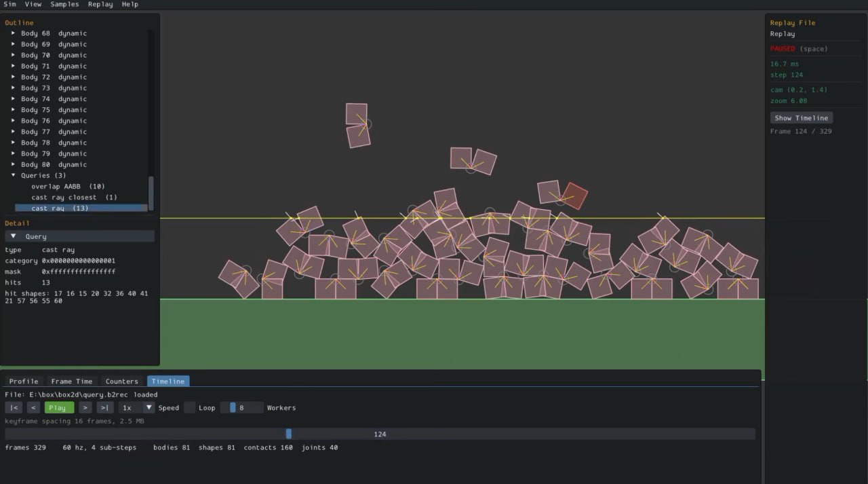
Task: Expand Body 71 tree node
Action: coord(14,66)
